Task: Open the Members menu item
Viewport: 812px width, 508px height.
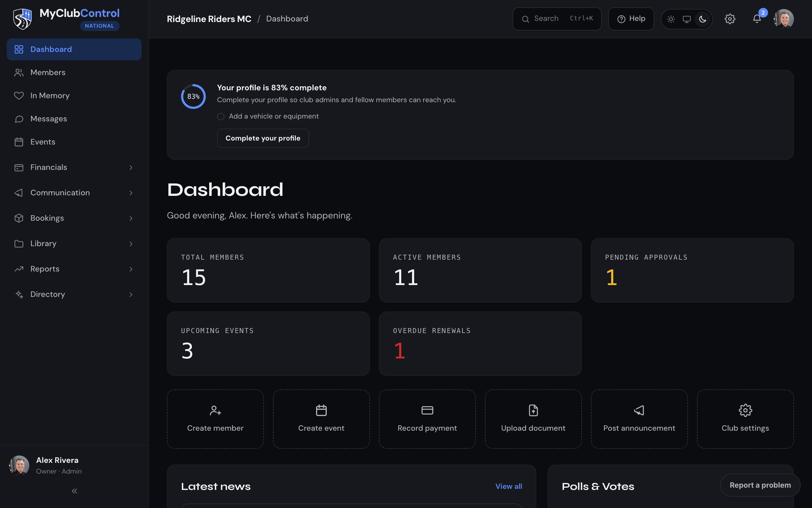Action: 74,73
